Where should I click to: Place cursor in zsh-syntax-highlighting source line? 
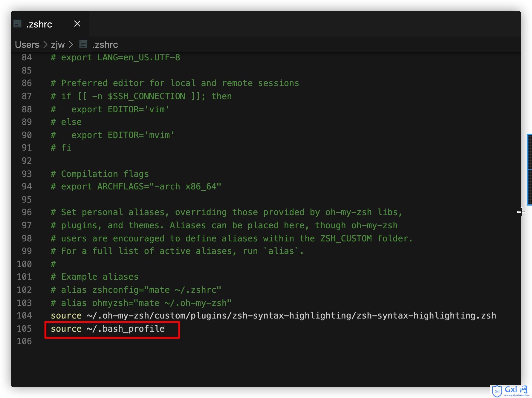[273, 316]
